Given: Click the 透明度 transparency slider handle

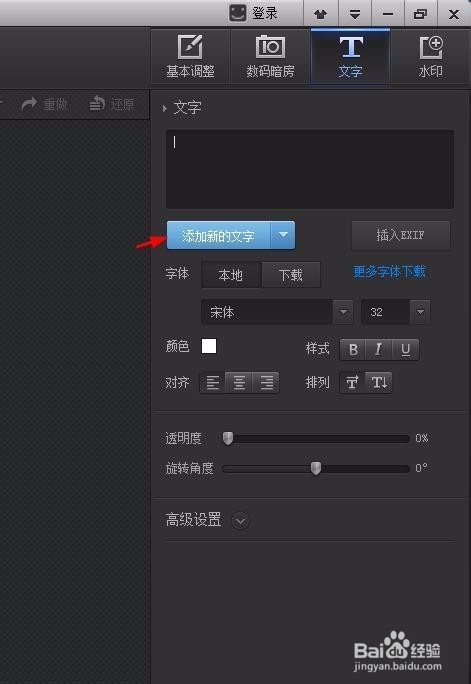Looking at the screenshot, I should pyautogui.click(x=228, y=438).
